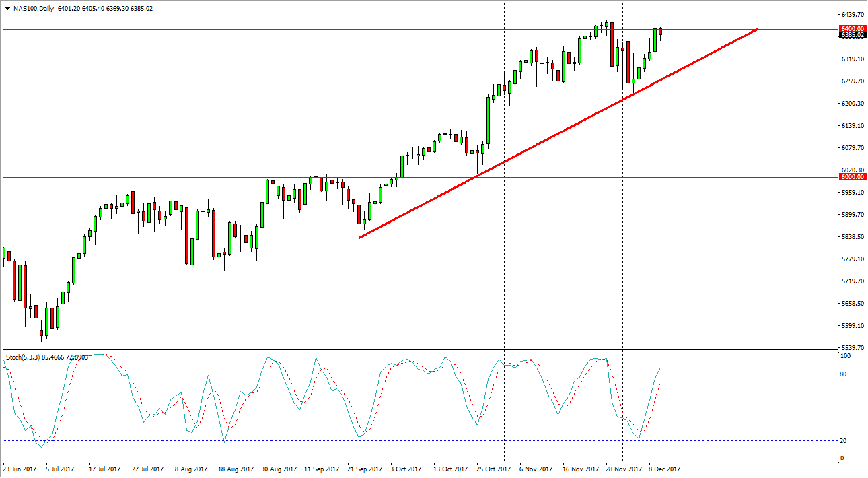Select the NAS100,Daily chart title label
The width and height of the screenshot is (868, 478).
(32, 8)
